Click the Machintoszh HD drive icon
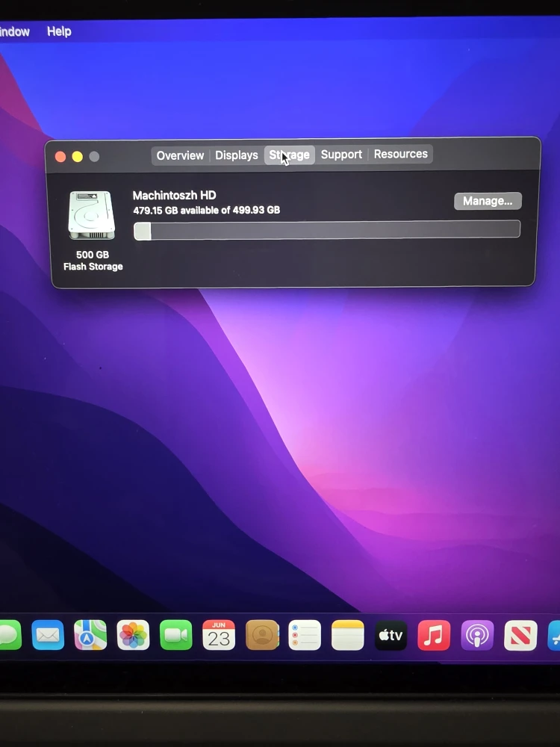This screenshot has width=560, height=747. click(x=92, y=215)
